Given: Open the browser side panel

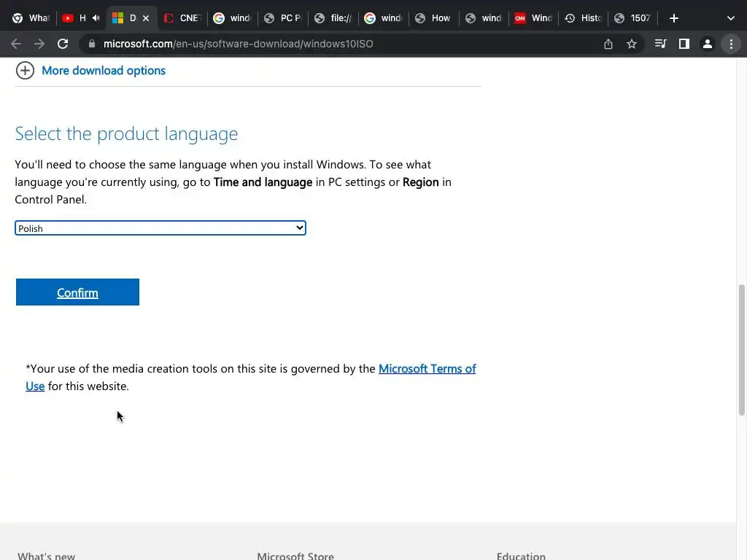Looking at the screenshot, I should click(x=684, y=44).
